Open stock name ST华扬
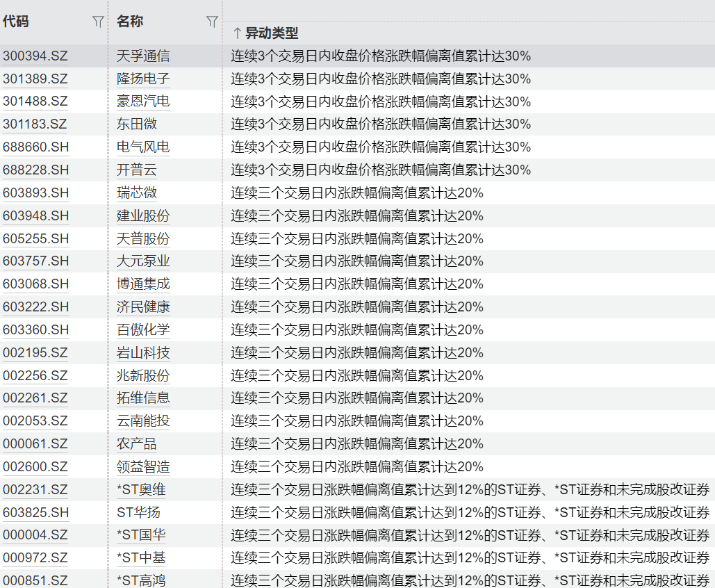715x588 pixels. [139, 512]
